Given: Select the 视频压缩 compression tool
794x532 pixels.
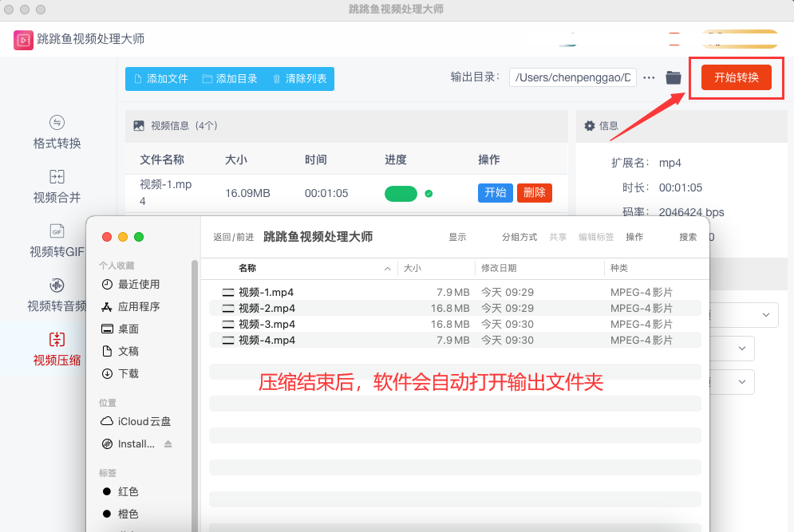Looking at the screenshot, I should click(x=57, y=349).
